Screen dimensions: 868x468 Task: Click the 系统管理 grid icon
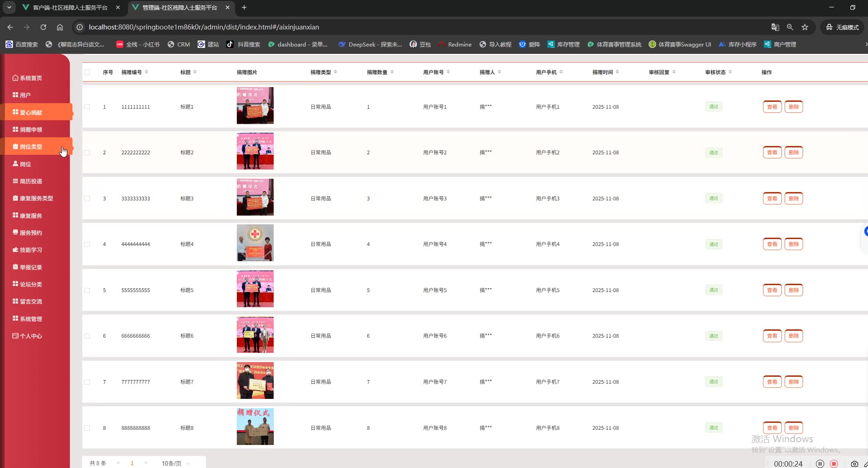pyautogui.click(x=15, y=318)
